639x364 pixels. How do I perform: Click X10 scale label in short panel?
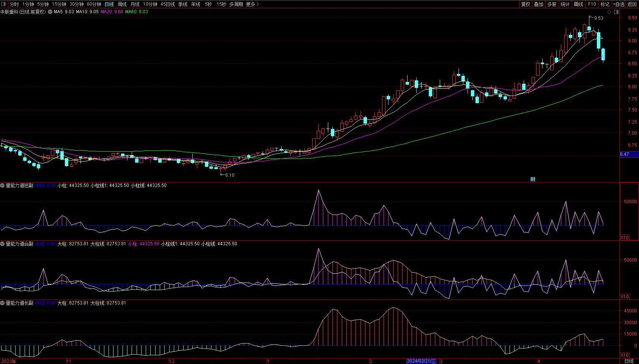625,238
